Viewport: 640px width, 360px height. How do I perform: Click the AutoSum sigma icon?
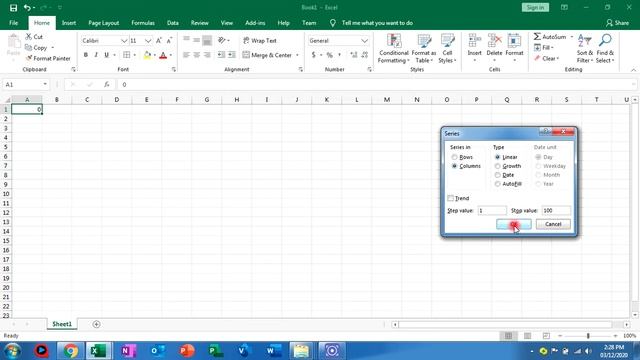(537, 37)
